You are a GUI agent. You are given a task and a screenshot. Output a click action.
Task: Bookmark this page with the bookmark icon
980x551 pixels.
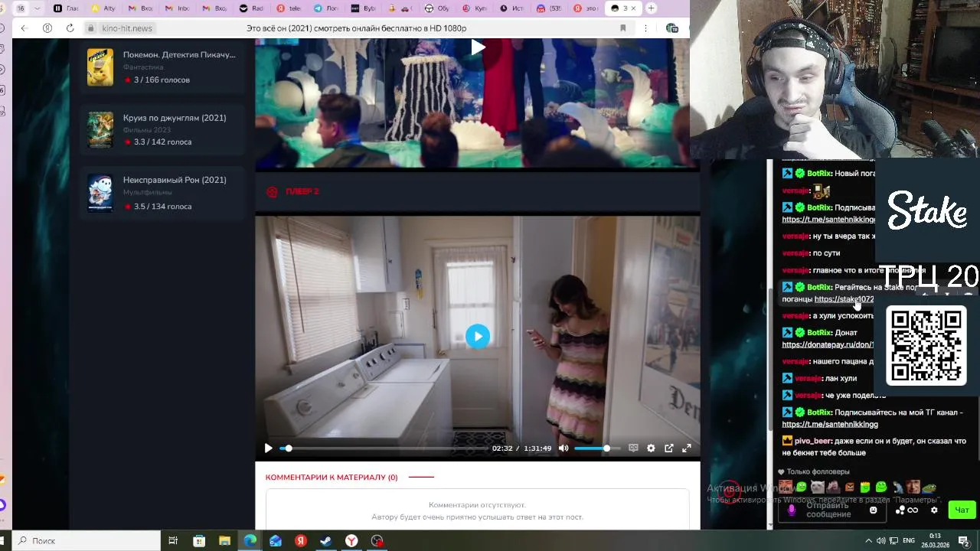point(622,28)
